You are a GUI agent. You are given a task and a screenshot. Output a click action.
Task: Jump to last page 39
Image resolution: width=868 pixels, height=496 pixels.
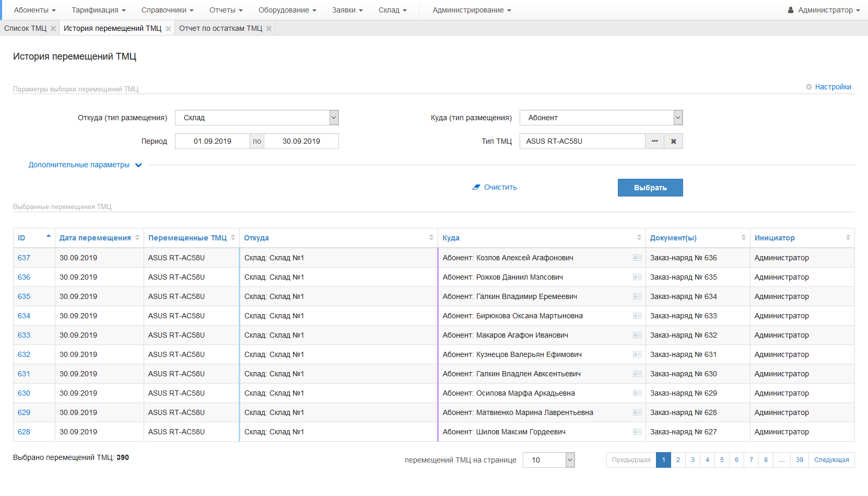(x=800, y=460)
